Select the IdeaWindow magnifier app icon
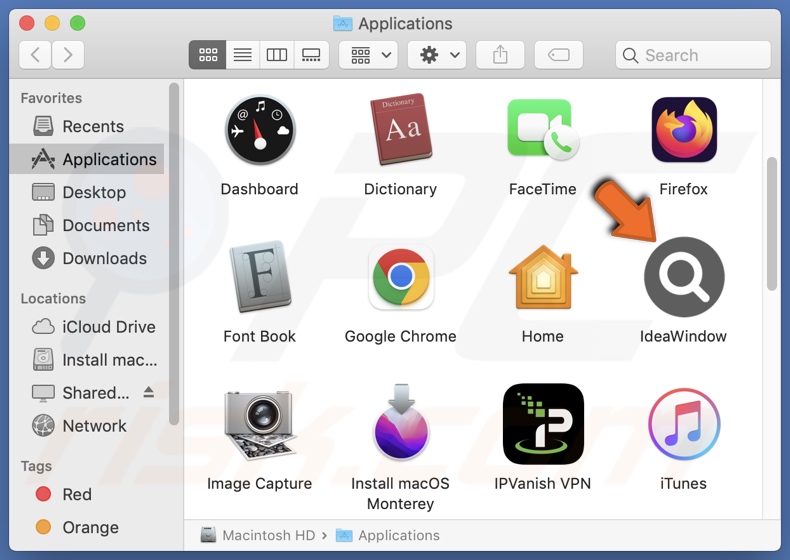 [x=684, y=277]
